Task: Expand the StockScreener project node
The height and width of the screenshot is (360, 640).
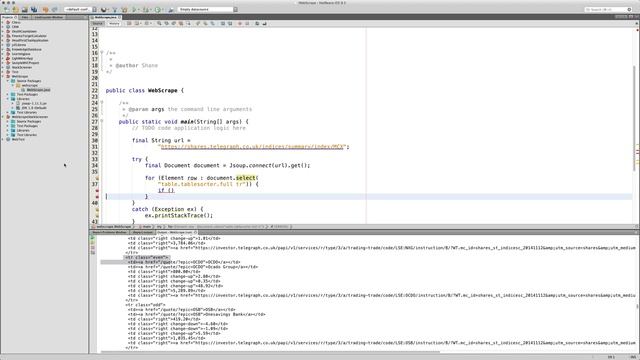Action: (x=3, y=67)
